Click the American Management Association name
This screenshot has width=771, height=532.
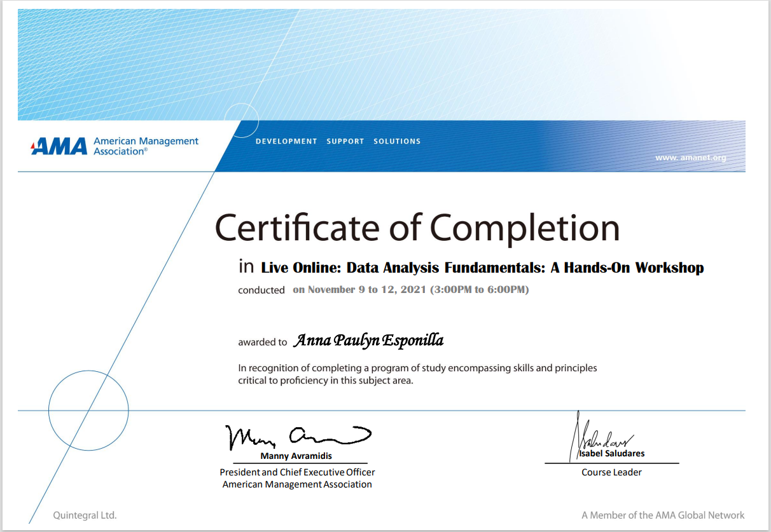pos(146,146)
